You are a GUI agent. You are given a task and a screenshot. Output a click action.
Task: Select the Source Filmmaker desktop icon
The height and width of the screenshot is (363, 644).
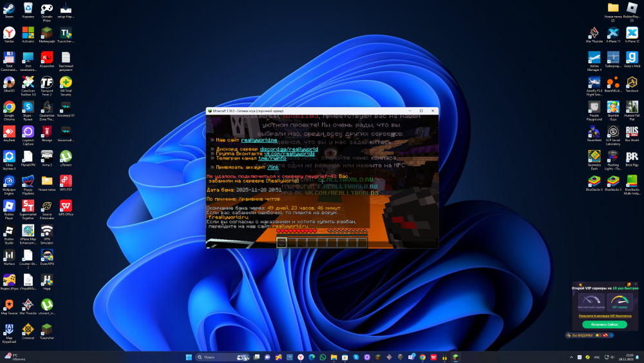pos(47,209)
